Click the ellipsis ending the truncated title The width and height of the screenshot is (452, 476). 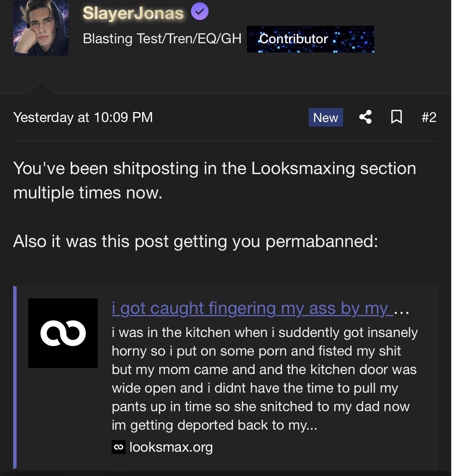(402, 310)
